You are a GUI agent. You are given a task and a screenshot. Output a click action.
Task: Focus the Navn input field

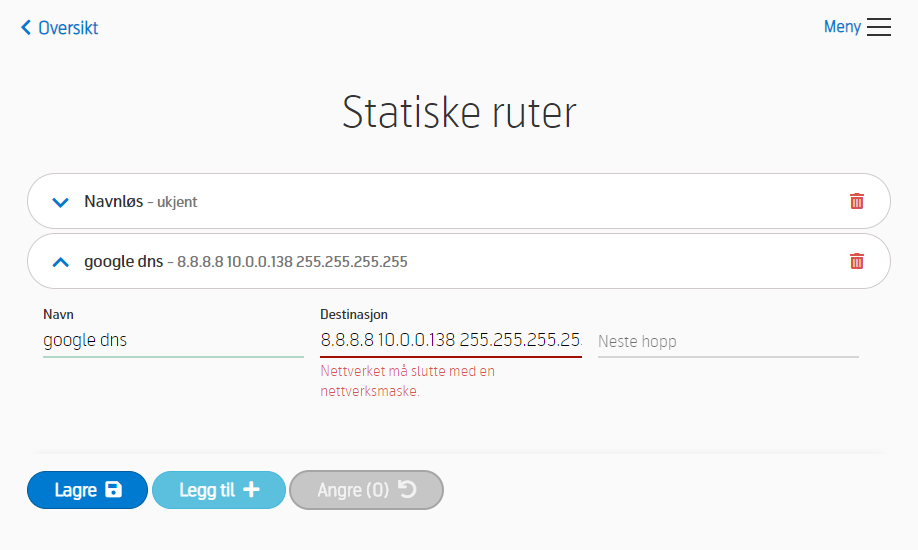coord(173,340)
